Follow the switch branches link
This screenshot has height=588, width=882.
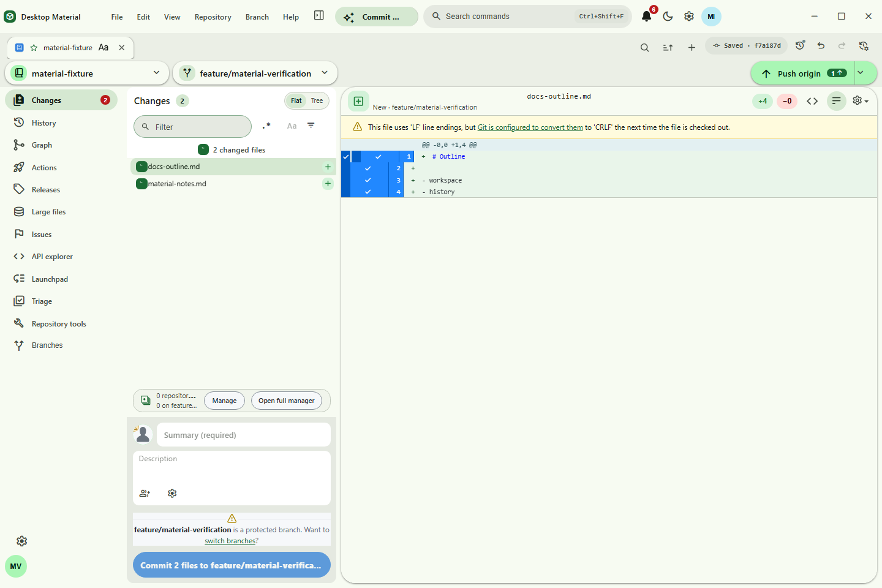[x=230, y=541]
